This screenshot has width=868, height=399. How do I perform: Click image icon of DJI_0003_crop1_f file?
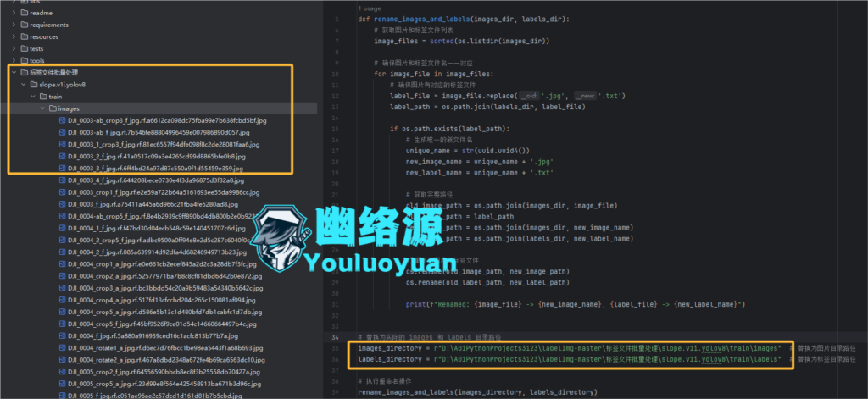tap(63, 192)
